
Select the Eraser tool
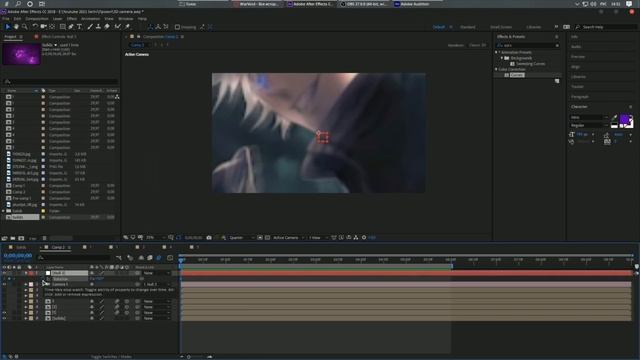pos(107,27)
